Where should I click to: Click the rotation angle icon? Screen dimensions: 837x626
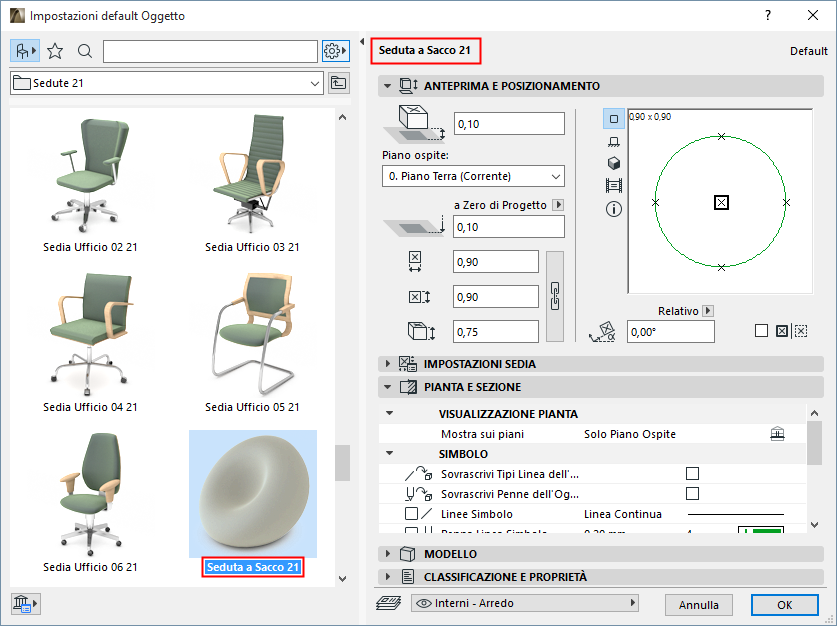(602, 331)
